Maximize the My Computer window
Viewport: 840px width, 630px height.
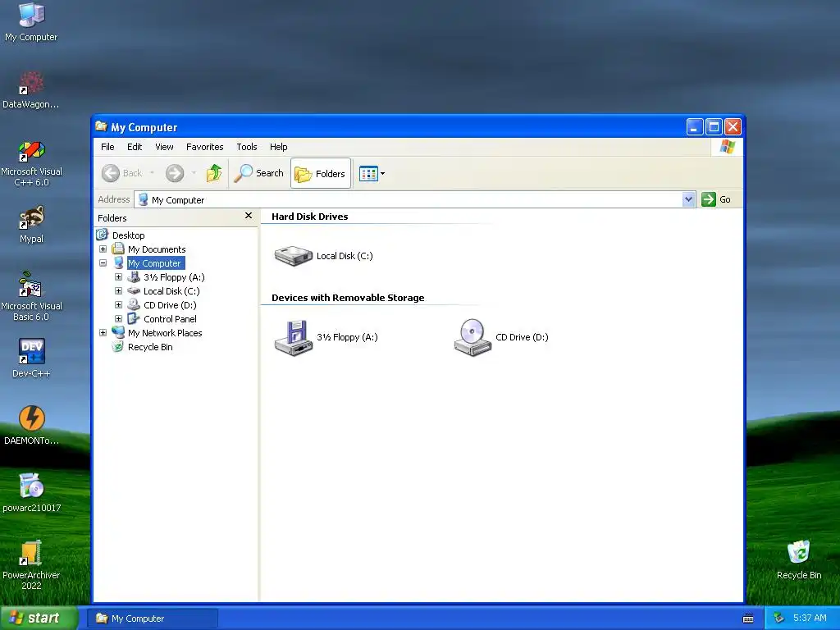click(x=714, y=127)
